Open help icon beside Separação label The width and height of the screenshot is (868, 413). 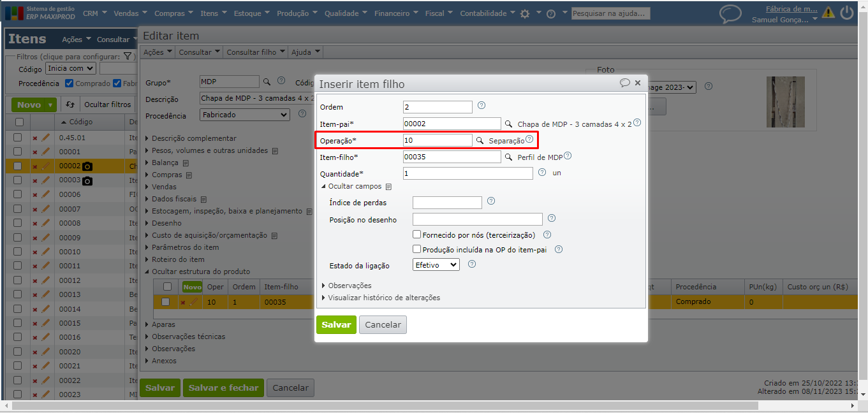529,139
